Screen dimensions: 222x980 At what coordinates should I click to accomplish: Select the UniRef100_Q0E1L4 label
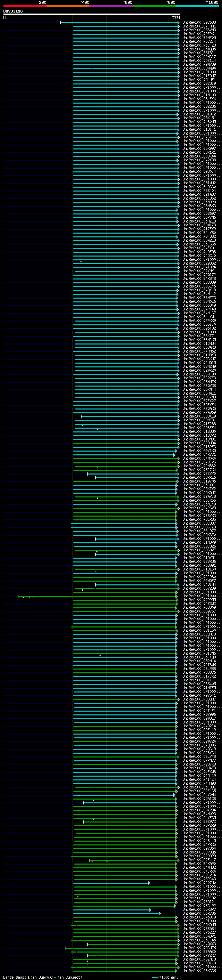[x=199, y=60]
